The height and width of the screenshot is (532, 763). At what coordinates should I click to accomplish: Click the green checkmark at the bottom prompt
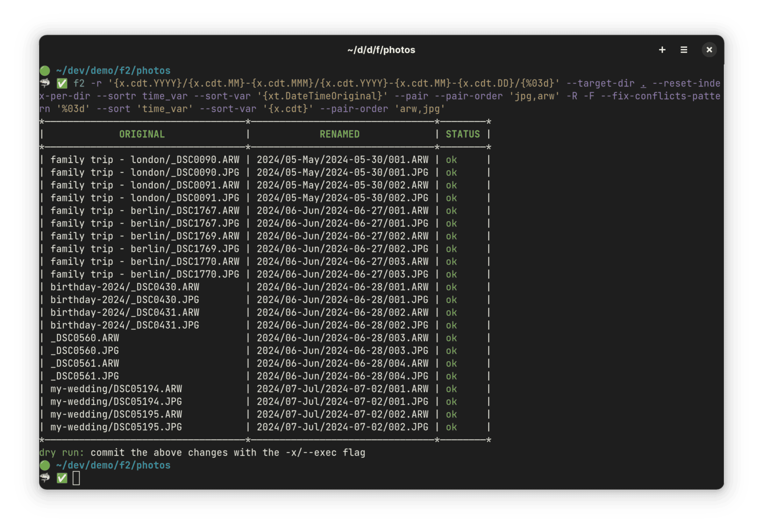62,478
